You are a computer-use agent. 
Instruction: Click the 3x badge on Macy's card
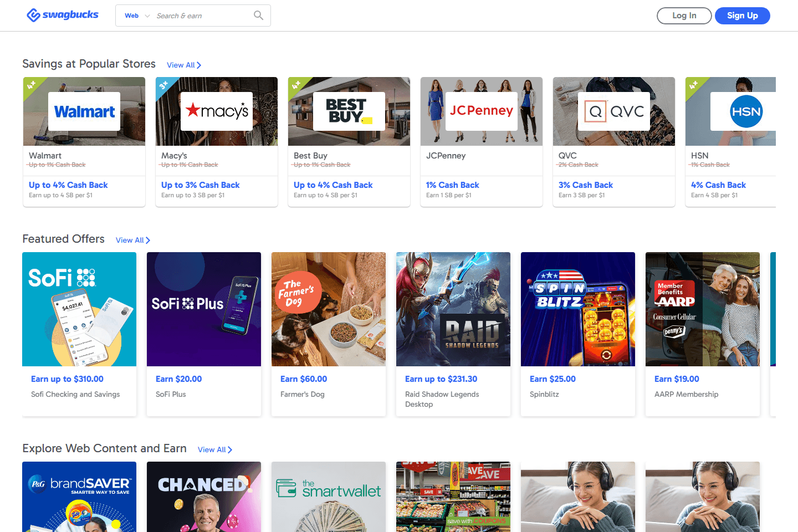coord(163,85)
